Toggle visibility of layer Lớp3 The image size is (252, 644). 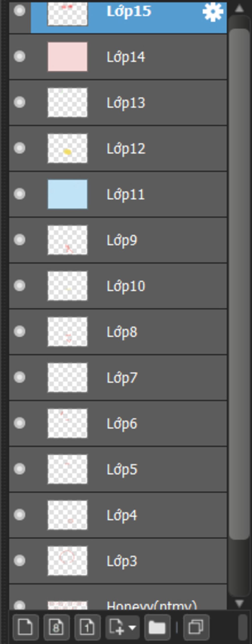tap(19, 561)
